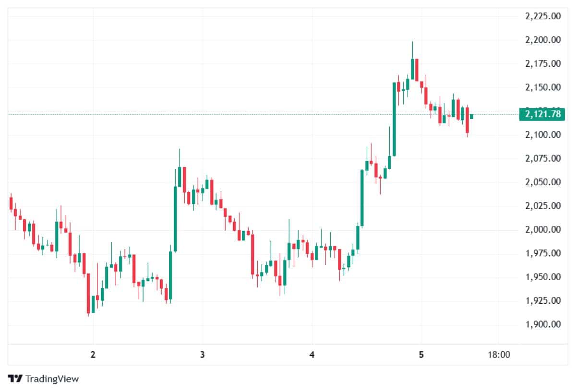The width and height of the screenshot is (576, 392).
Task: Select the last small green candle on right
Action: point(472,116)
